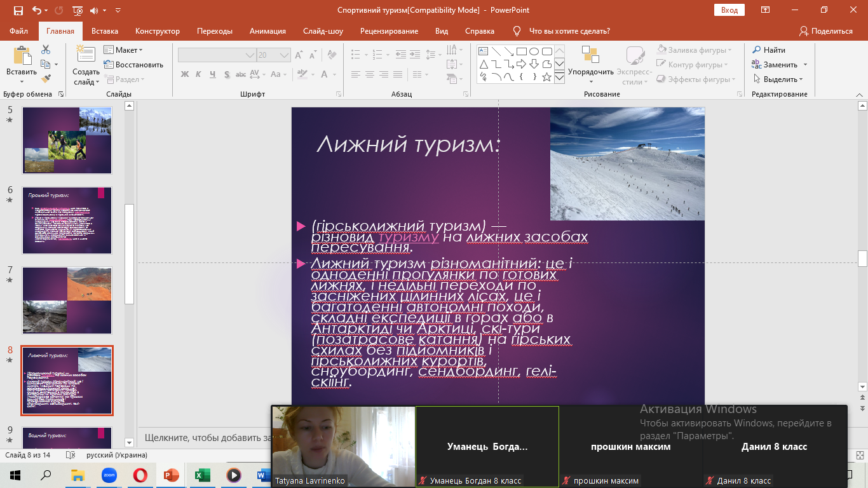
Task: Toggle underline Ч formatting
Action: 212,74
